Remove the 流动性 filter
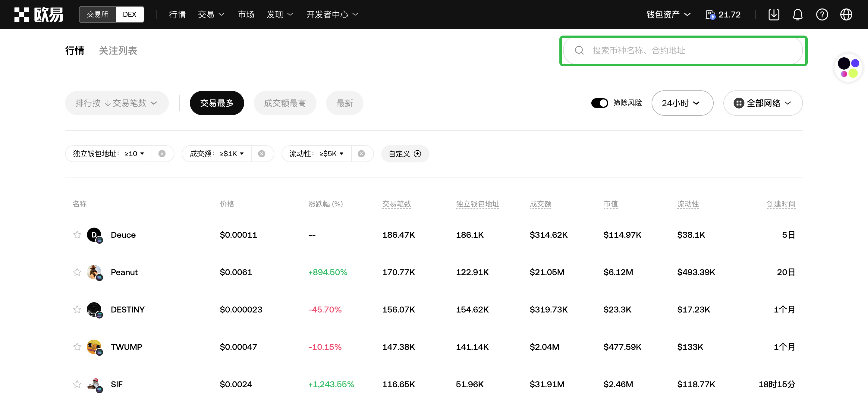This screenshot has height=405, width=868. click(x=361, y=154)
